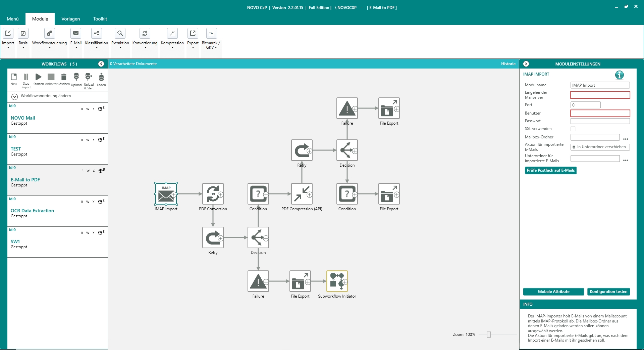Click the Mailbox-Ordner input field
Screen dimensions: 644x350
[595, 137]
